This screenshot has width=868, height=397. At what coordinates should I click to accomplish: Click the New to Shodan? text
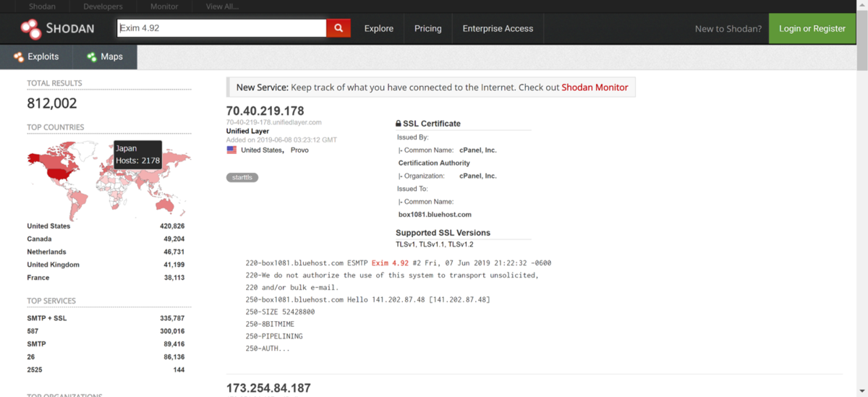(728, 29)
